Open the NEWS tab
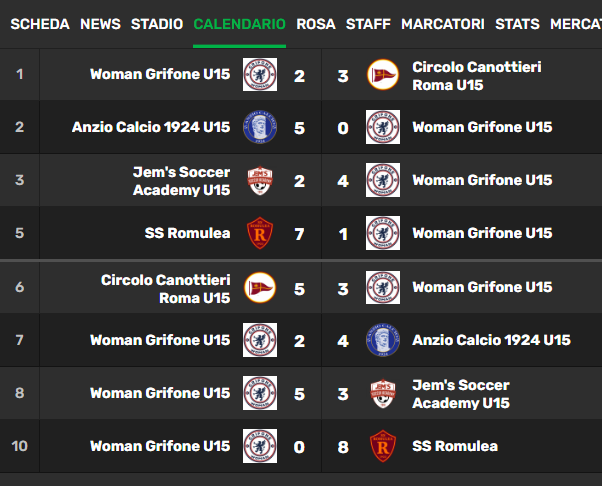 [100, 24]
